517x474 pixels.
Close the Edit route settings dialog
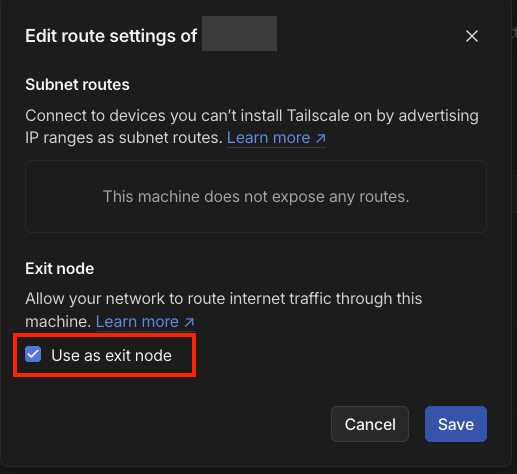(472, 36)
